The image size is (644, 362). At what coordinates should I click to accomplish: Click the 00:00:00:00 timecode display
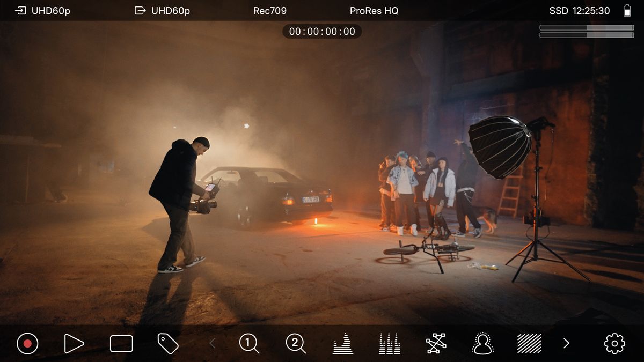[321, 31]
